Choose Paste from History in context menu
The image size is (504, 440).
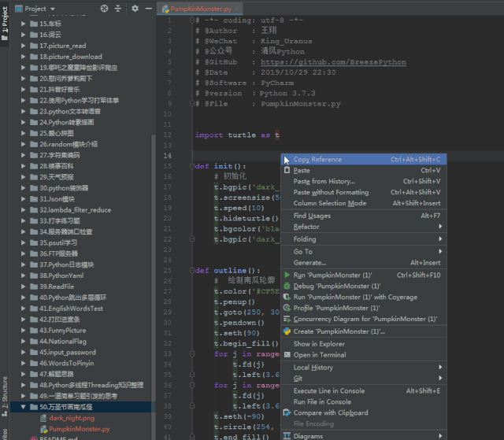click(x=364, y=182)
